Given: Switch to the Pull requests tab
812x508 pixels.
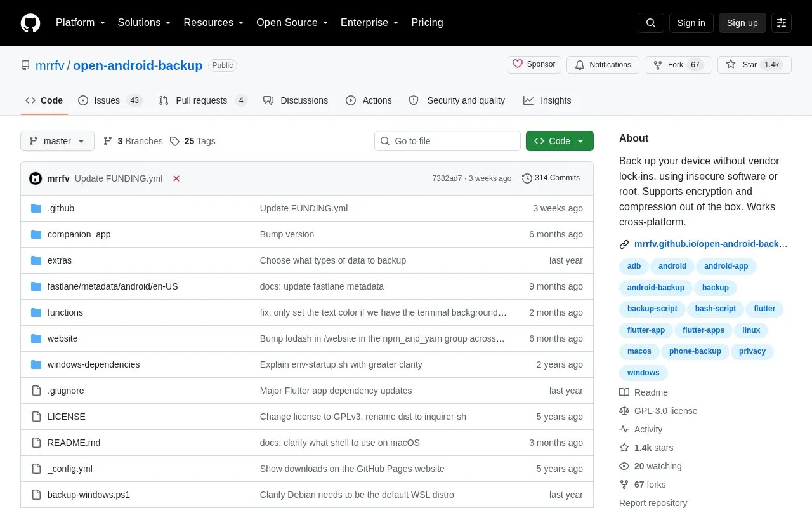Looking at the screenshot, I should 203,100.
